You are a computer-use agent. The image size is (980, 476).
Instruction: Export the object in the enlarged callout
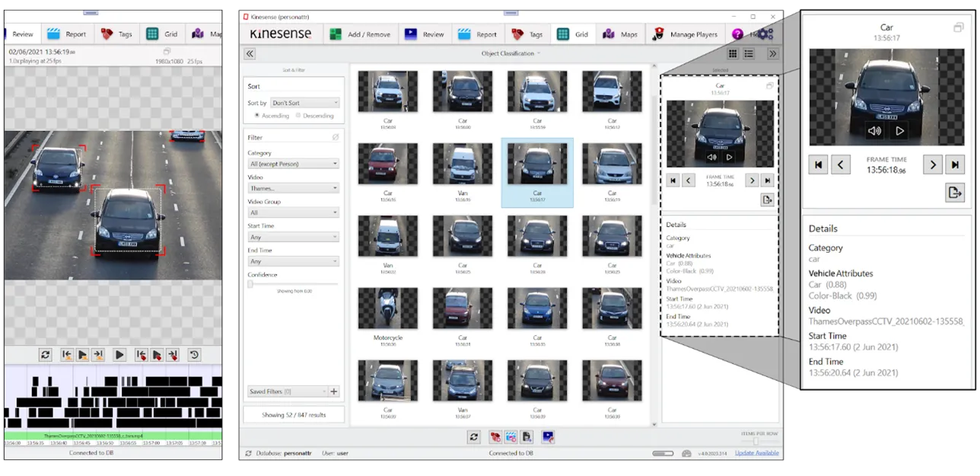tap(955, 192)
